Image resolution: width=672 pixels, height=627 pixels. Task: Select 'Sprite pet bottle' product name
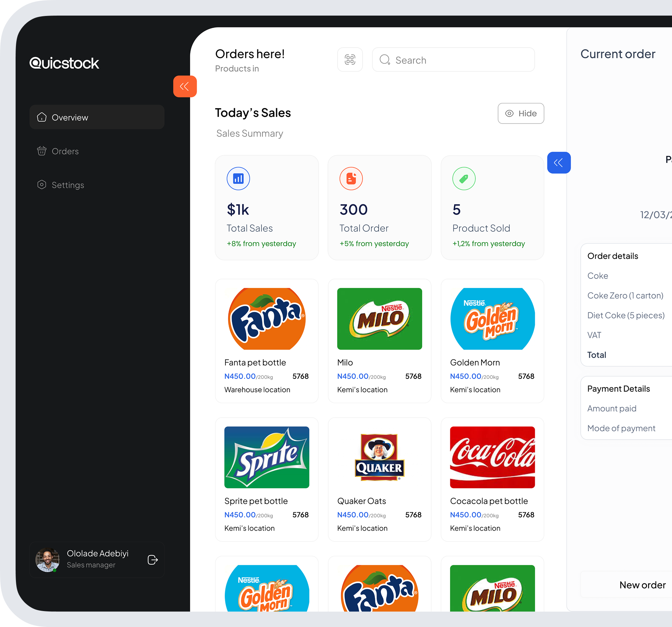tap(256, 501)
